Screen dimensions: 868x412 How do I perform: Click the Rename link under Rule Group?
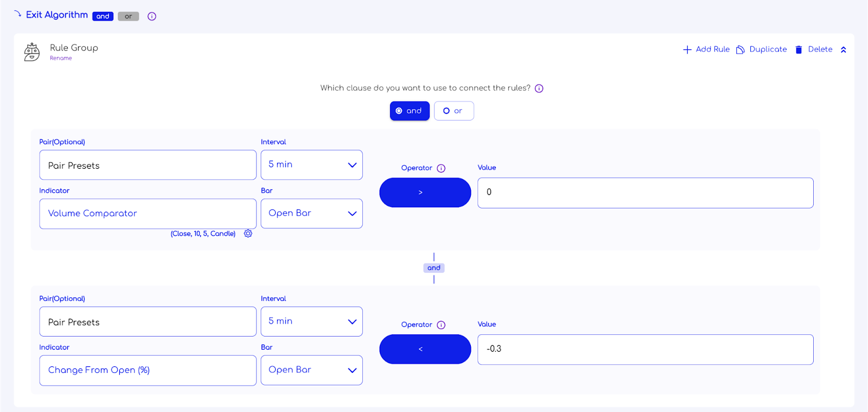click(x=61, y=58)
